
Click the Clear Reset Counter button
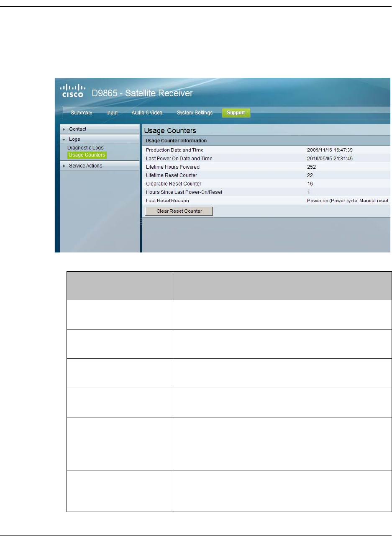click(x=179, y=211)
